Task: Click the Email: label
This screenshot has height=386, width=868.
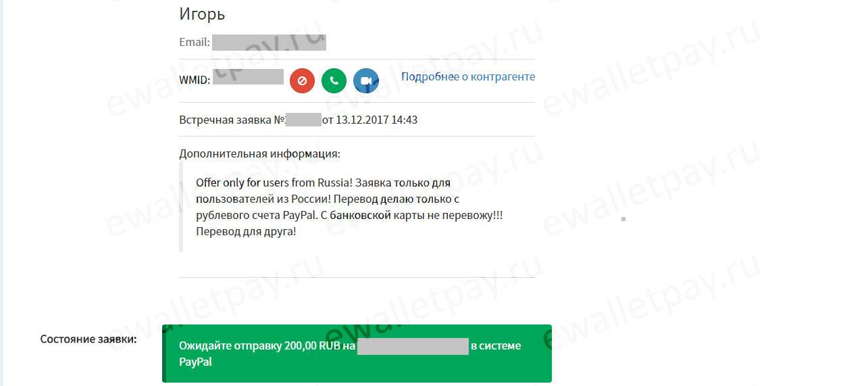Action: tap(195, 42)
